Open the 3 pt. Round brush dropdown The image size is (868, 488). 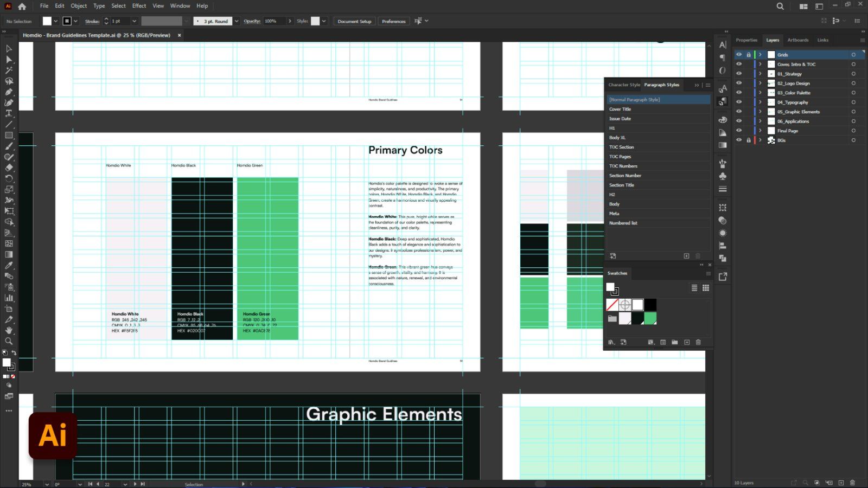237,21
